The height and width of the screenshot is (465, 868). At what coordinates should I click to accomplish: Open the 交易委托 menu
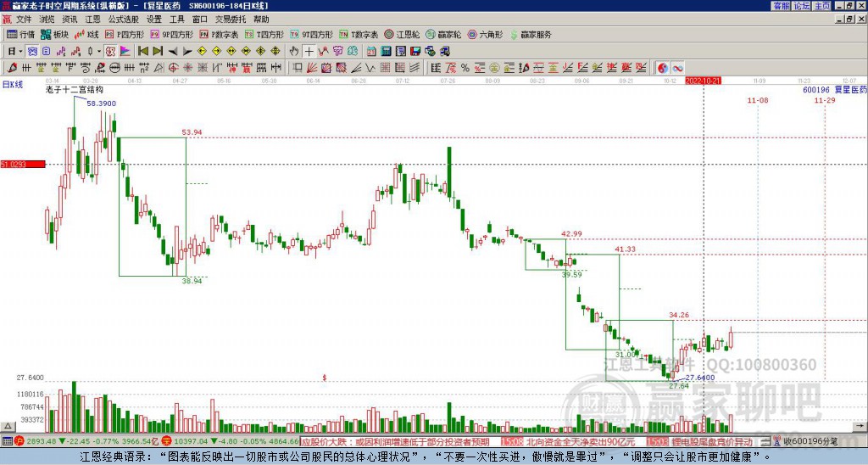[x=231, y=20]
